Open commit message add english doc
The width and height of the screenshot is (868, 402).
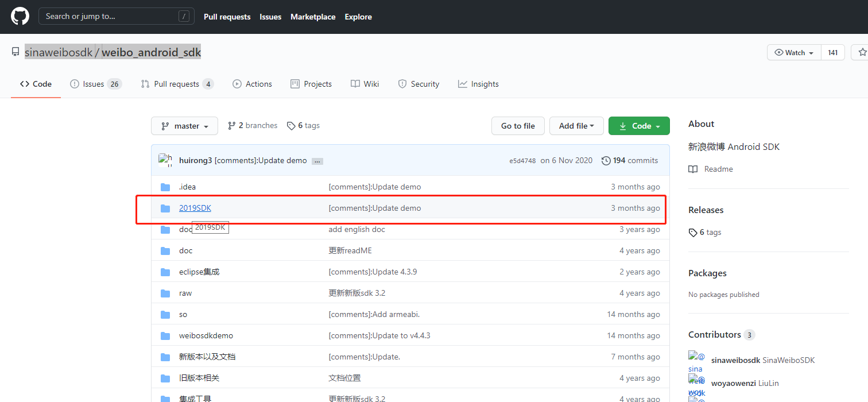coord(356,229)
